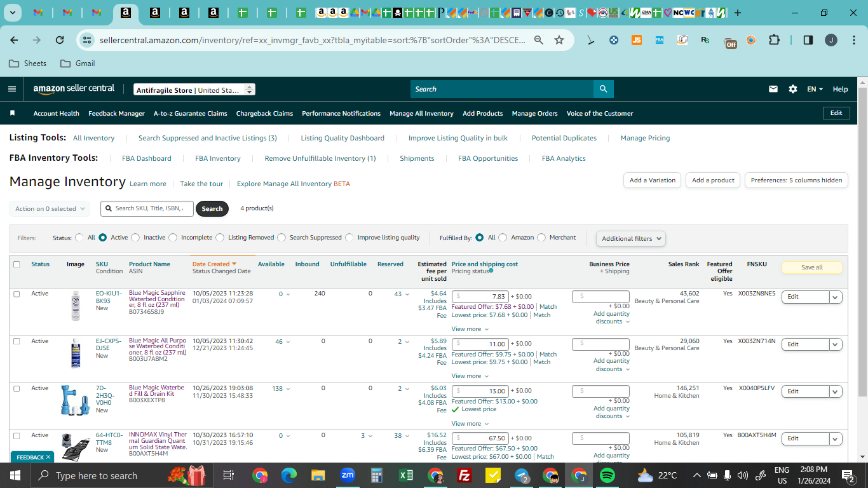The height and width of the screenshot is (488, 868).
Task: Open the Listing Quality Dashboard link
Action: pos(342,138)
